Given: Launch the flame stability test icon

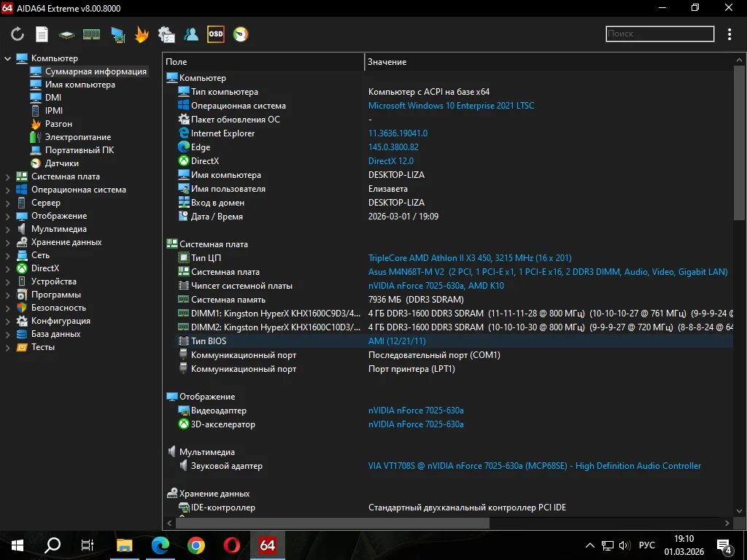Looking at the screenshot, I should [142, 34].
